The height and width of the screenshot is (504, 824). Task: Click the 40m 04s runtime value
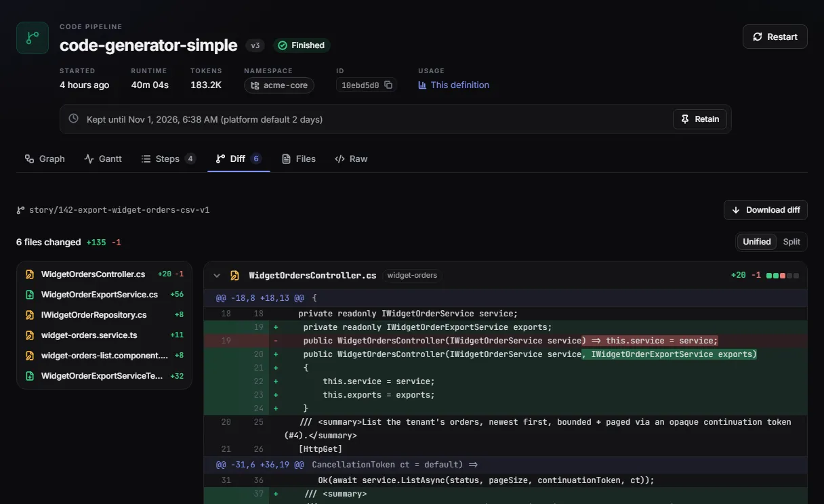(x=150, y=85)
